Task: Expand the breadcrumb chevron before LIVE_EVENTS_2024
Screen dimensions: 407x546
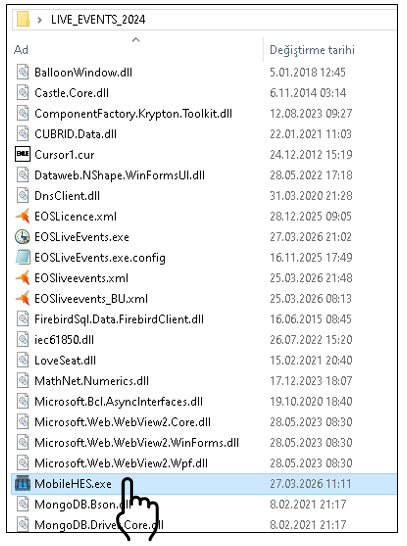Action: tap(40, 20)
